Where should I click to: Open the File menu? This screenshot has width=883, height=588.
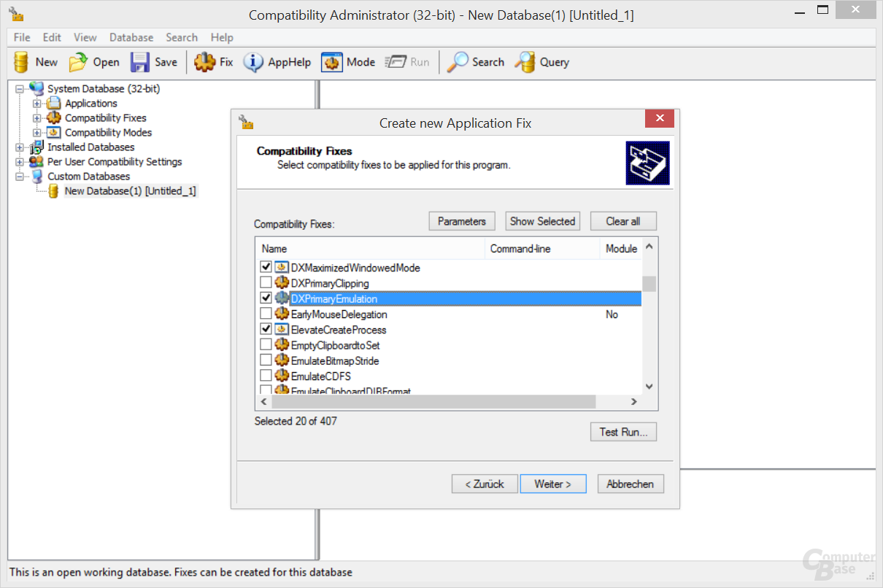22,37
